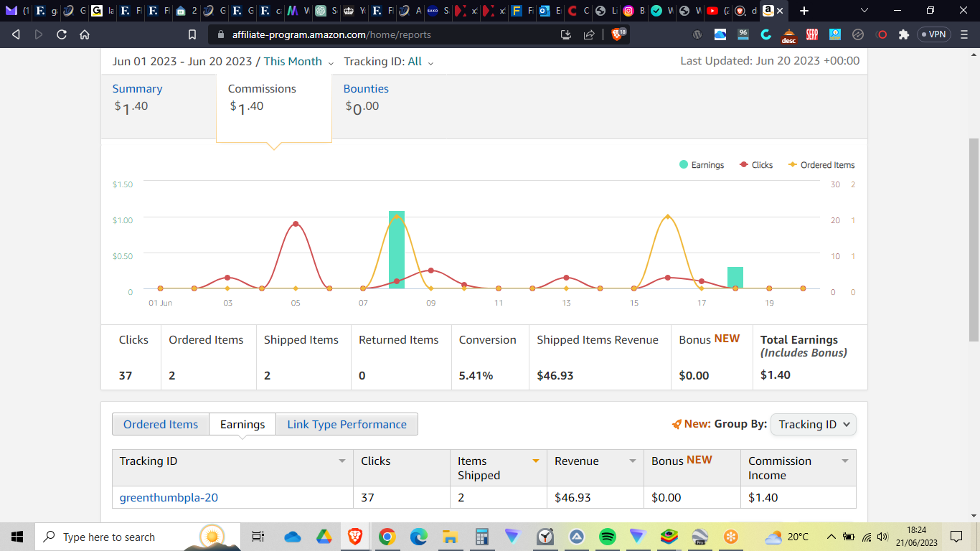This screenshot has height=551, width=980.
Task: Bookmark this reports page
Action: click(x=192, y=34)
